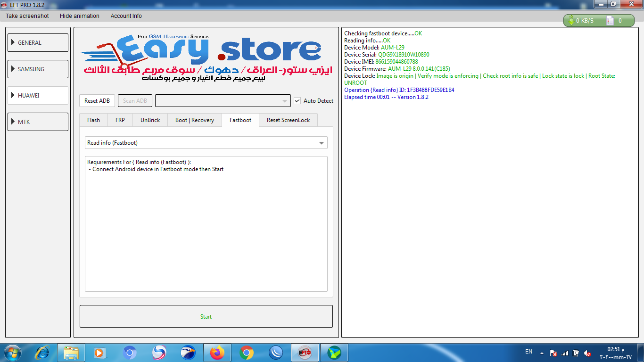This screenshot has height=362, width=644.
Task: Click the Device Lock status log line
Action: click(x=479, y=79)
